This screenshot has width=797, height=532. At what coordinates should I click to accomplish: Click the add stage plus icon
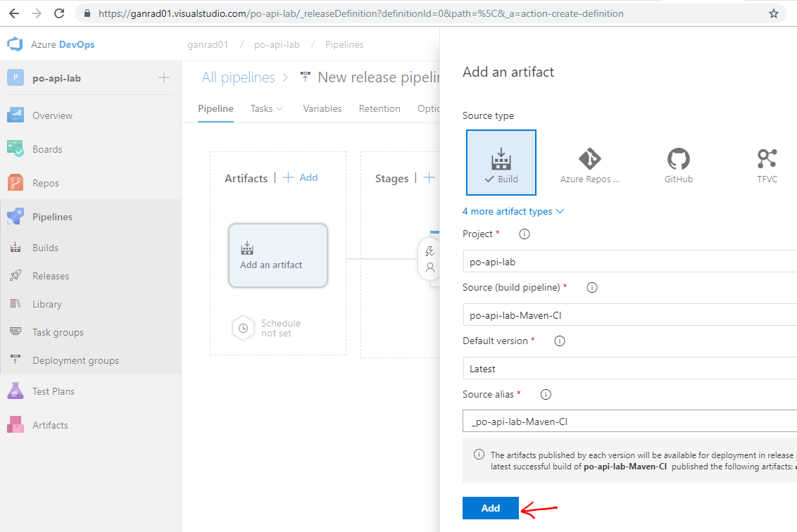[x=429, y=177]
